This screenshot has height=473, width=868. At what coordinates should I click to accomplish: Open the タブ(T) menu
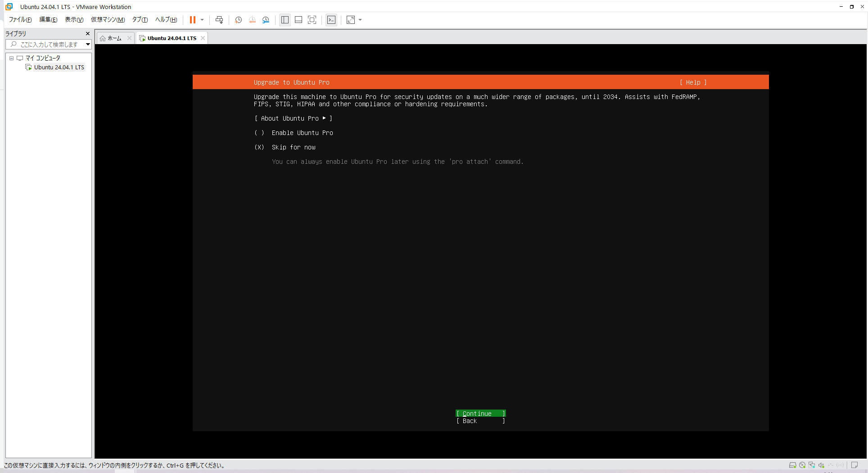pos(140,20)
